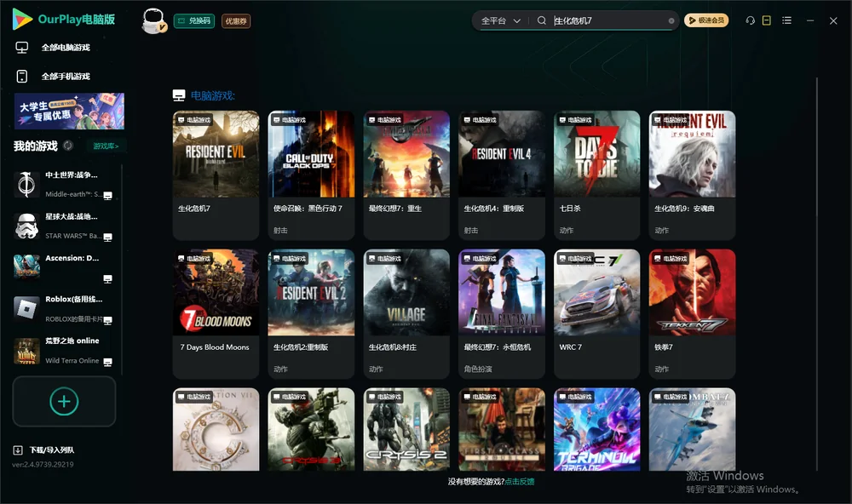The image size is (852, 504).
Task: Click the yellow mini-mode window icon
Action: [767, 20]
